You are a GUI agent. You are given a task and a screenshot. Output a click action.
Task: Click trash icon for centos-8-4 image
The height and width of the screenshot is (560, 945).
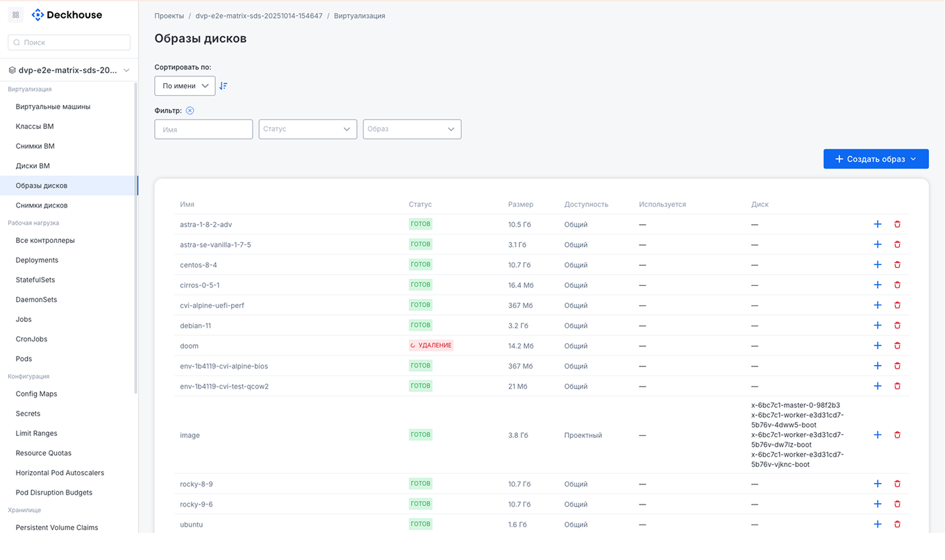(897, 265)
